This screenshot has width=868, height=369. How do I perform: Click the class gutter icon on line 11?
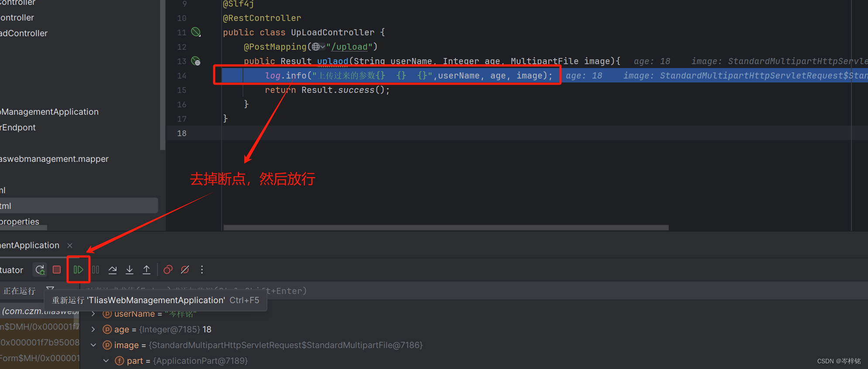point(196,32)
